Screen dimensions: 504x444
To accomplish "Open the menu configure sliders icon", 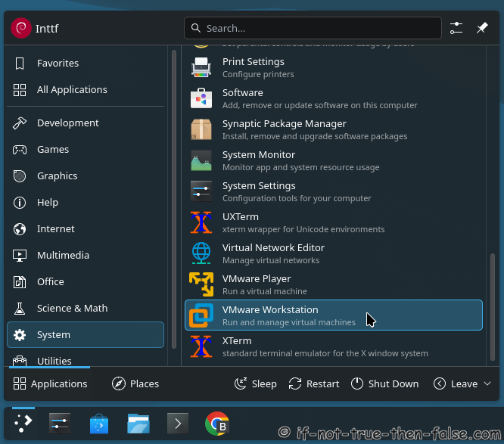I will click(456, 28).
